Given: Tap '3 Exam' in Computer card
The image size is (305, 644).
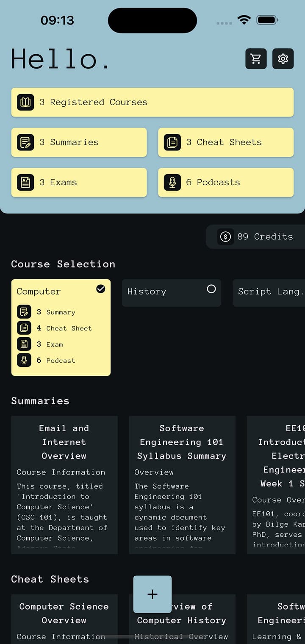Looking at the screenshot, I should pyautogui.click(x=50, y=344).
